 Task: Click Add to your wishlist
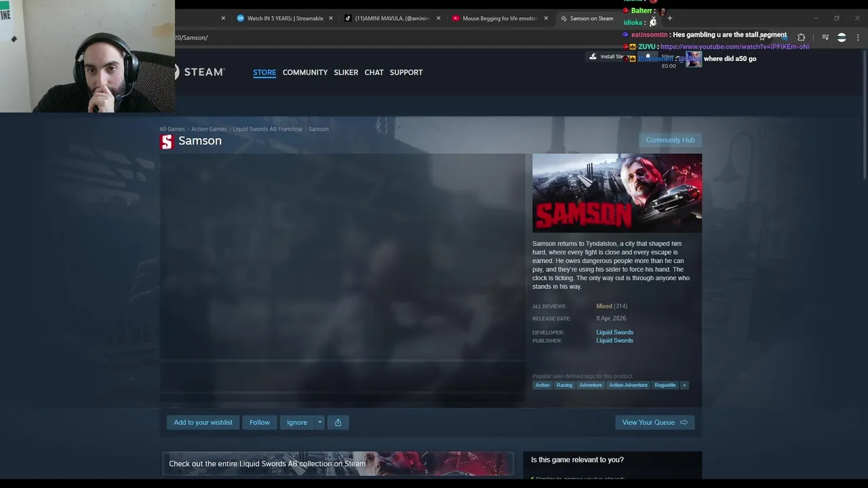[203, 422]
